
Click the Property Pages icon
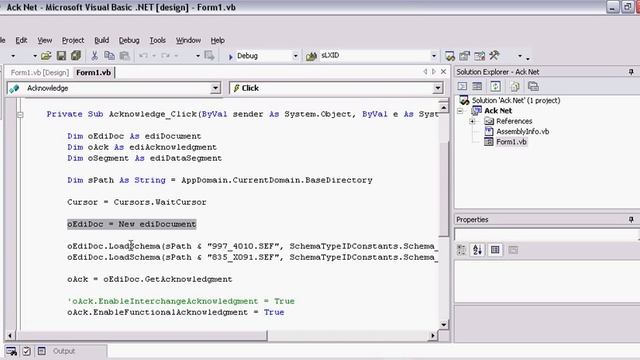tap(513, 250)
